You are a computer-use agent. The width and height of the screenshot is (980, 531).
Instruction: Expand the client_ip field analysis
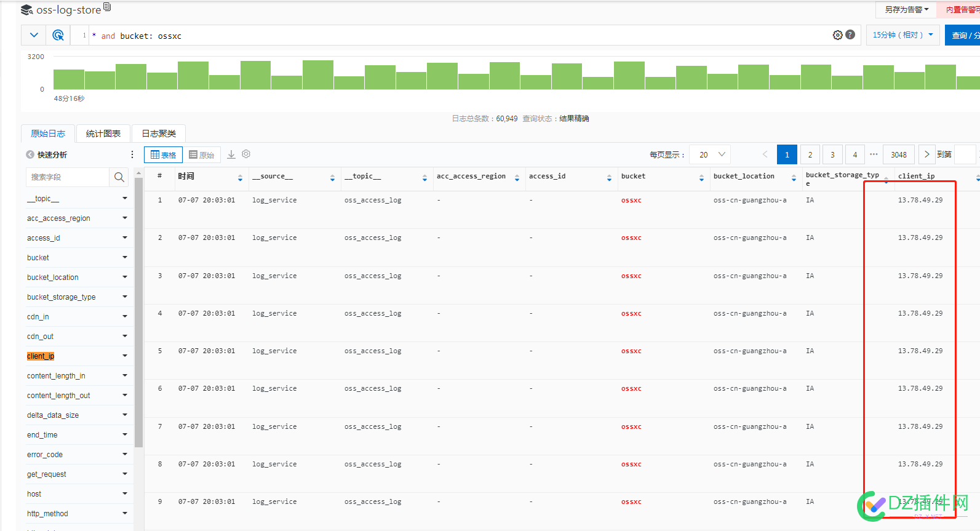coord(125,356)
